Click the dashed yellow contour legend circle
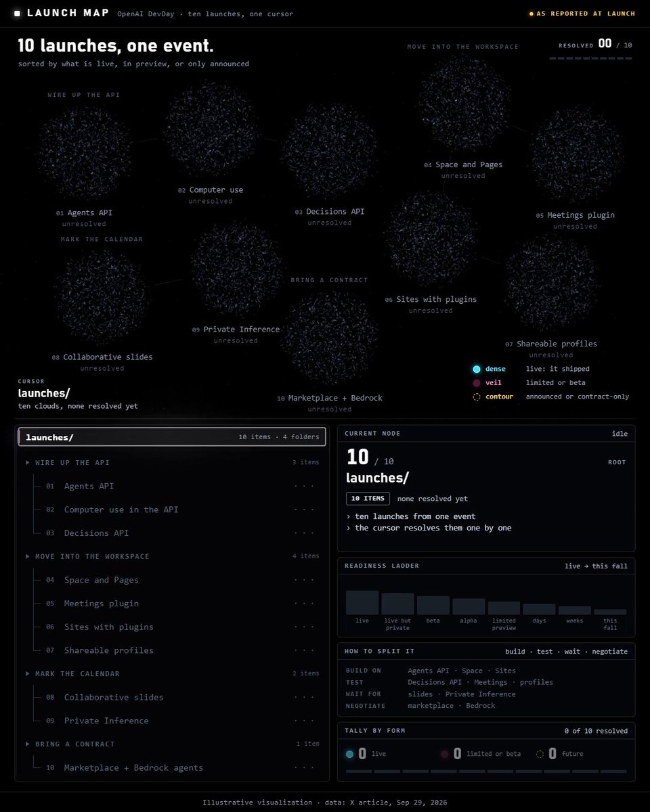The image size is (650, 812). tap(477, 397)
